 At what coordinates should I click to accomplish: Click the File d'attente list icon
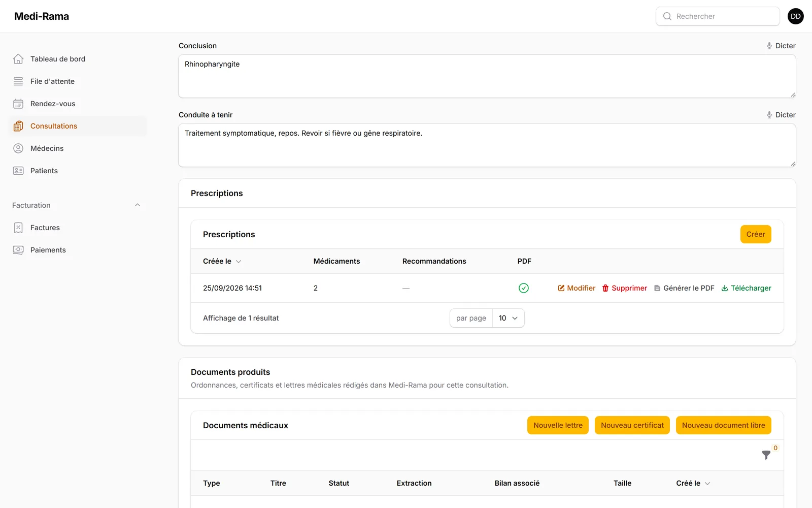(x=18, y=81)
